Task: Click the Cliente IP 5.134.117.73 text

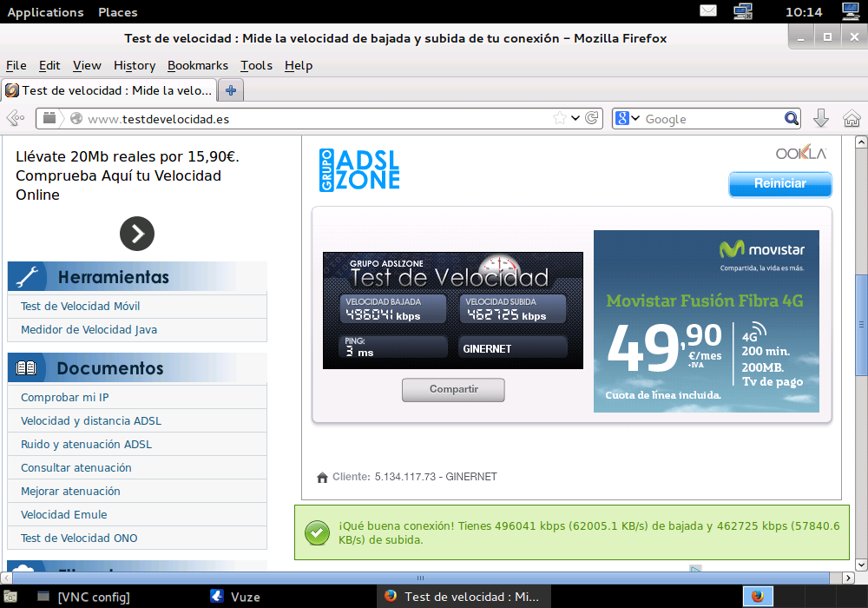Action: click(405, 477)
